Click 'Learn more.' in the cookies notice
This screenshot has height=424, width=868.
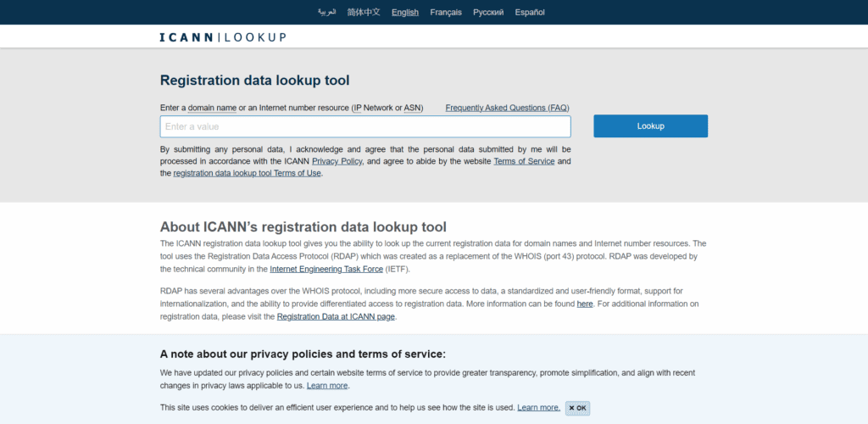(x=538, y=407)
